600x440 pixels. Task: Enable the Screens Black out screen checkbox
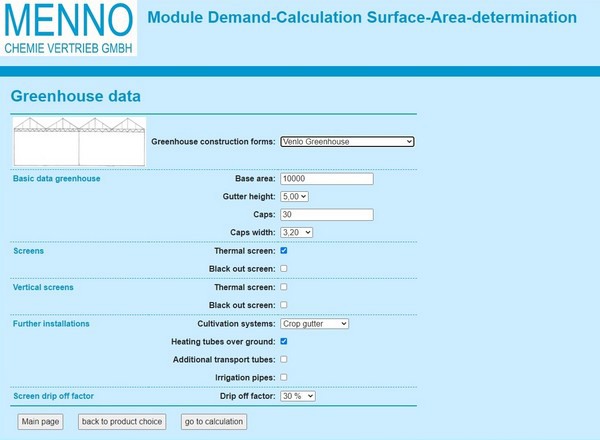[284, 269]
